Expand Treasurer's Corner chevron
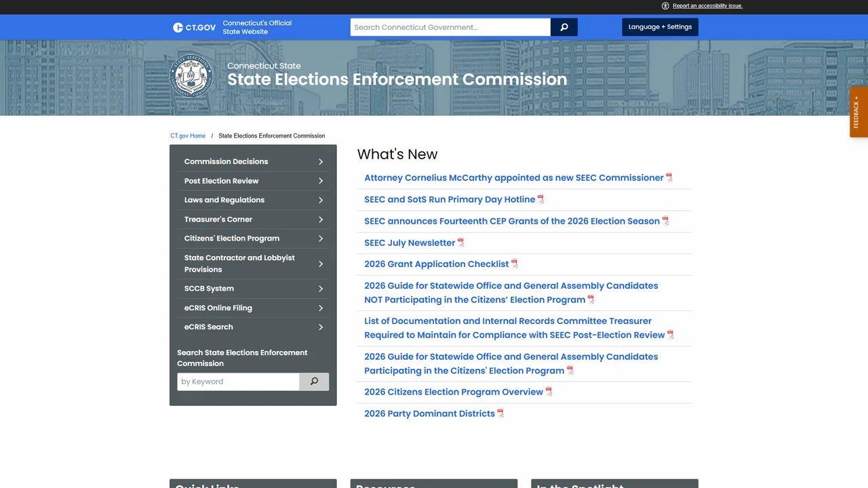 click(321, 220)
